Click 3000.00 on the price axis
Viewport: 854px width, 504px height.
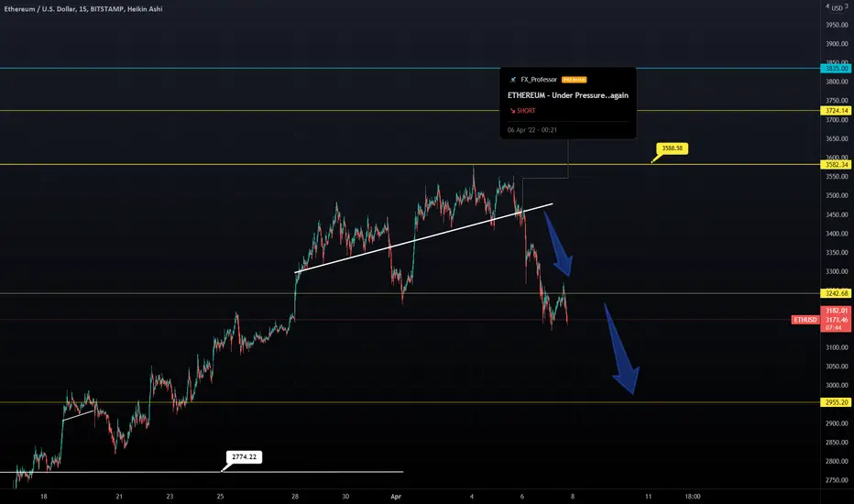837,385
